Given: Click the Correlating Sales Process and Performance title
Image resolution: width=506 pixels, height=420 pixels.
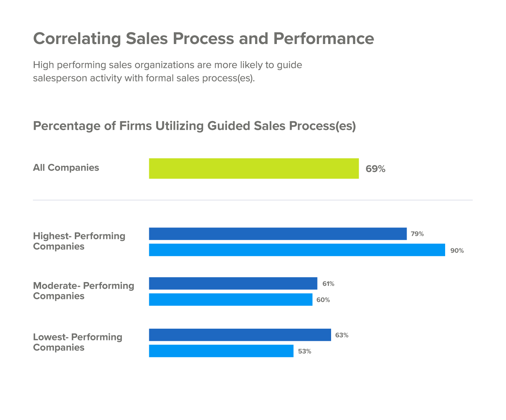Looking at the screenshot, I should 203,39.
